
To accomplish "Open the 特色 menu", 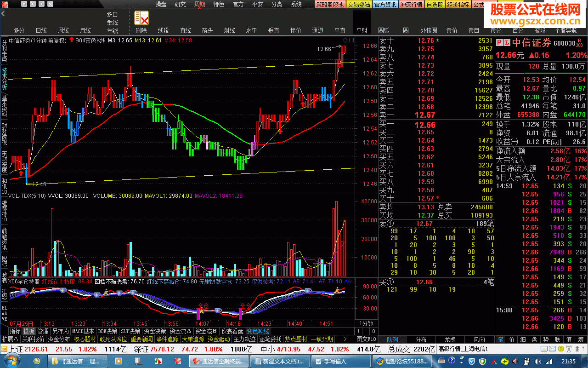I will coord(219,5).
